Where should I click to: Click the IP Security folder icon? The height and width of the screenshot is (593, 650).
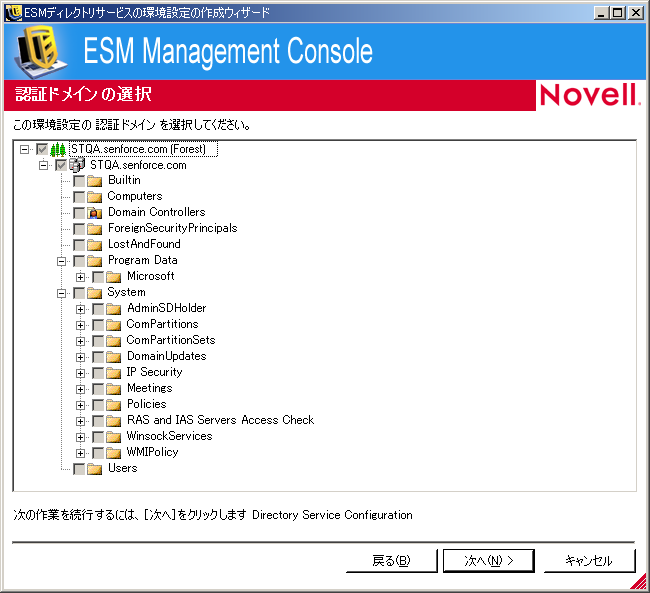(x=114, y=373)
